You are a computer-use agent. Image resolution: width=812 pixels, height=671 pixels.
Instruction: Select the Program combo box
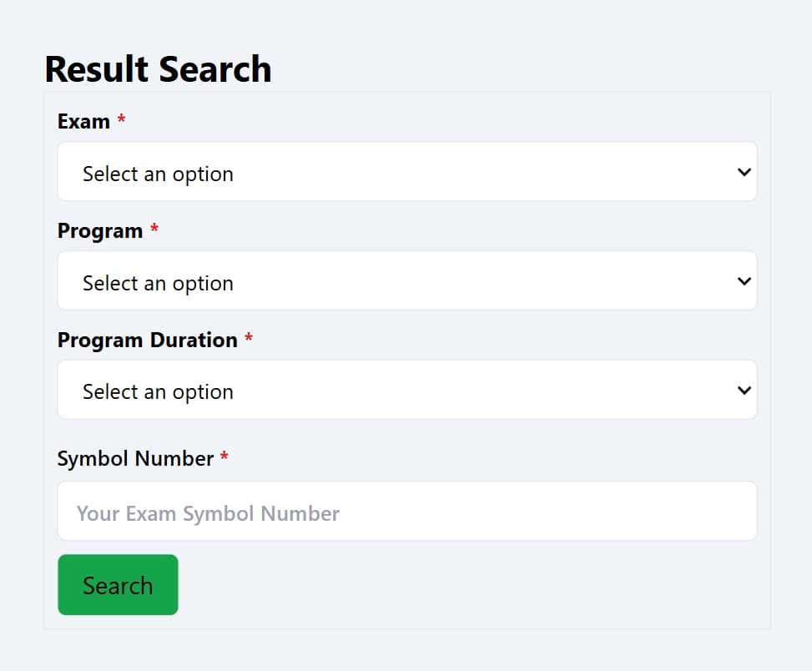407,280
